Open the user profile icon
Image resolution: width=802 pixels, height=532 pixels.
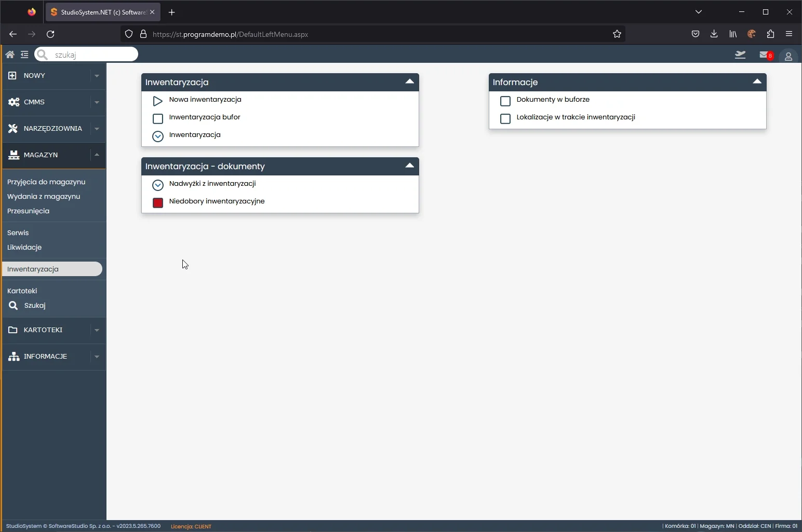(x=788, y=56)
